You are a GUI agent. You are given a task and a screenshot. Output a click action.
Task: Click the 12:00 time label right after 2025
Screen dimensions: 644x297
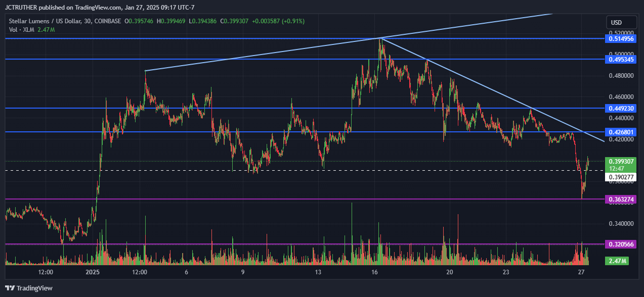pyautogui.click(x=139, y=272)
